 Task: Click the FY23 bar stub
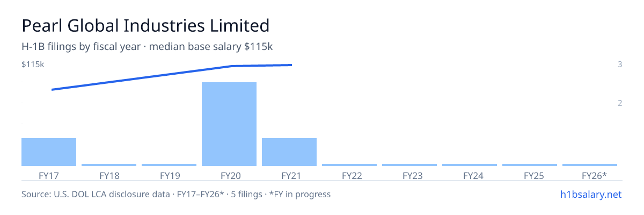tap(409, 165)
